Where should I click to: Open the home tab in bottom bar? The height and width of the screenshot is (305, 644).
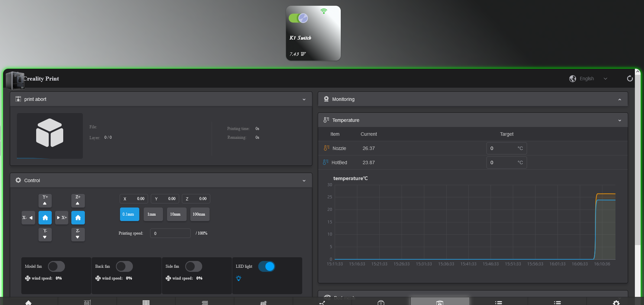29,302
